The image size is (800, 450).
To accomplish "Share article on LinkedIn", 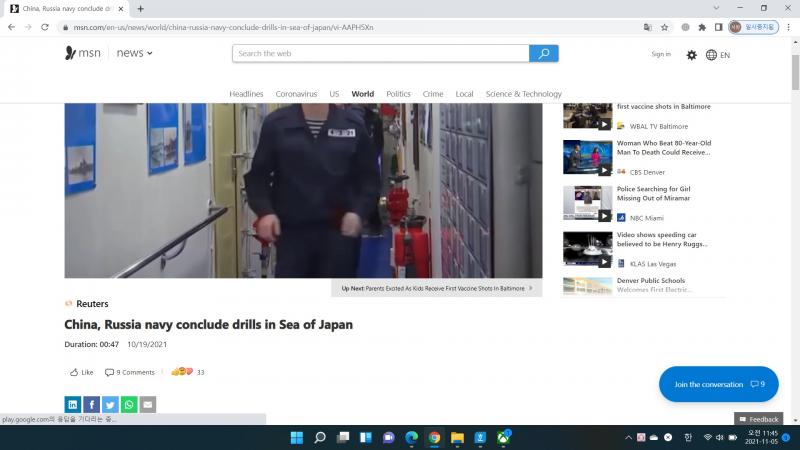I will 73,404.
